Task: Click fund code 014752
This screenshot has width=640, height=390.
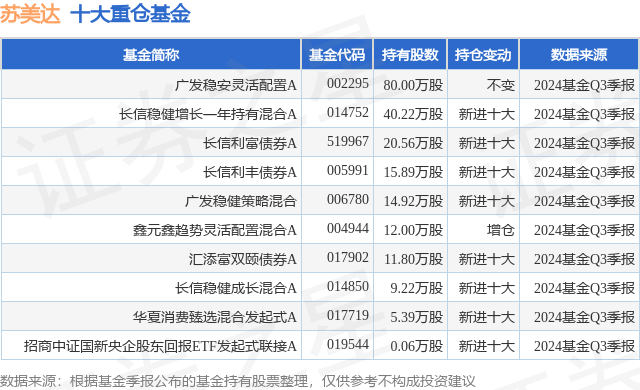Action: click(x=348, y=113)
